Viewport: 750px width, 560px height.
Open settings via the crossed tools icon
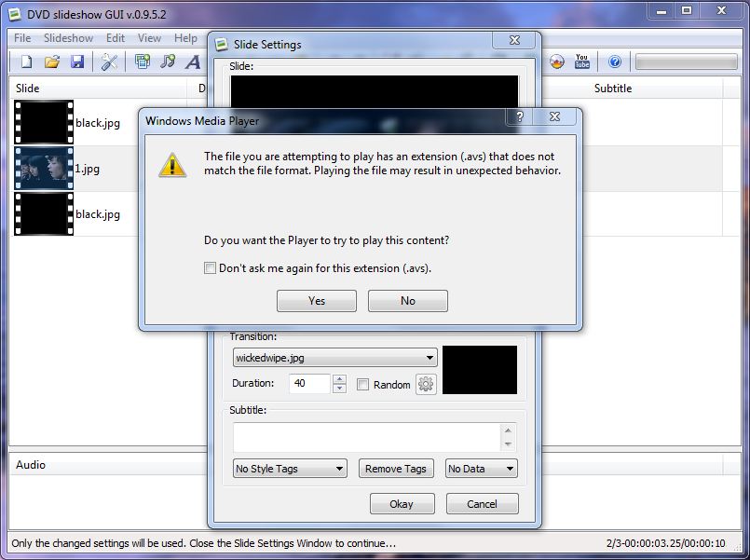(109, 61)
